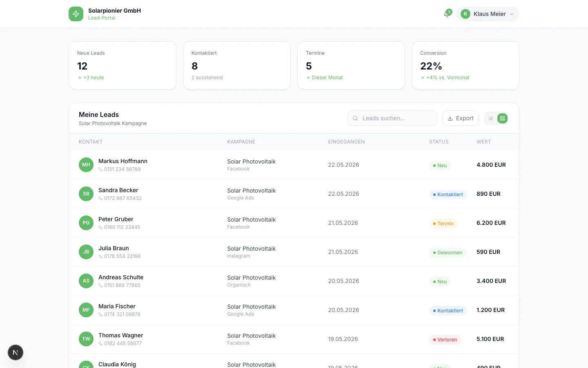Sort by the Eingegangen column header
The width and height of the screenshot is (588, 368).
click(x=346, y=142)
